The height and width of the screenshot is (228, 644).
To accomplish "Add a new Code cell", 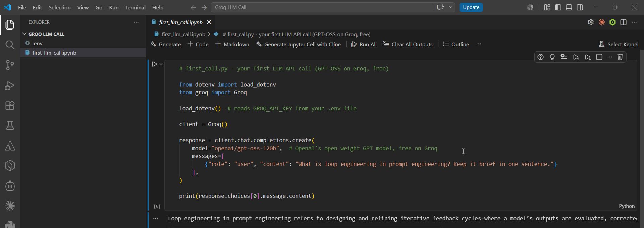I will (198, 44).
